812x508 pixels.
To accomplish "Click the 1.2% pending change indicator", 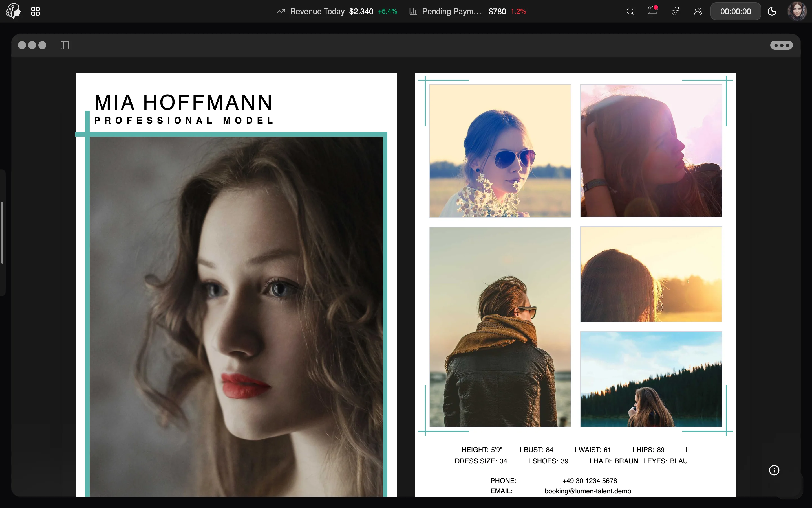I will [518, 11].
